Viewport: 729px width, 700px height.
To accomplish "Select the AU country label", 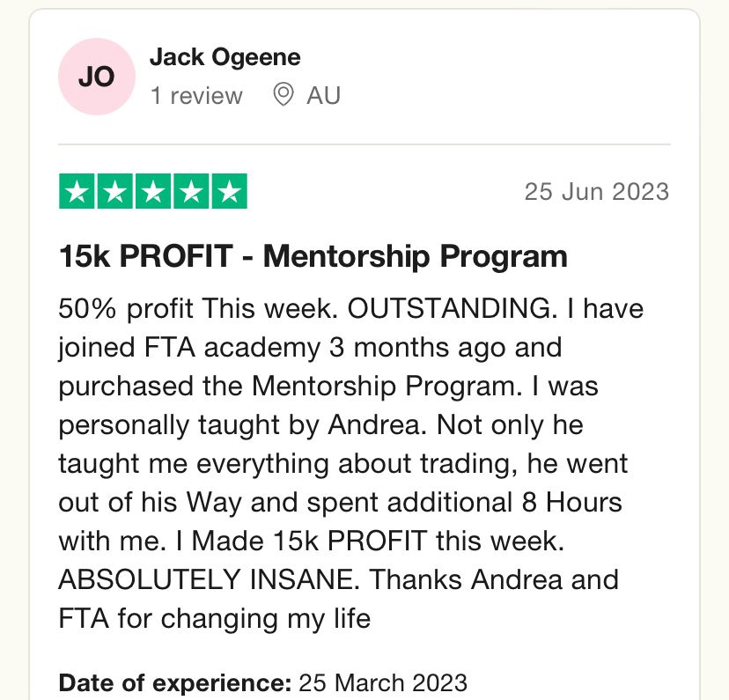I will (x=324, y=96).
